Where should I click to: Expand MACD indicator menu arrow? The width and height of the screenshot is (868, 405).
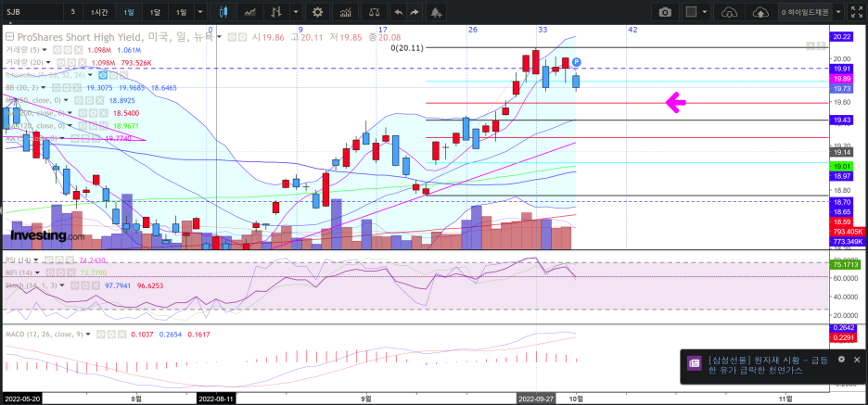tap(89, 335)
